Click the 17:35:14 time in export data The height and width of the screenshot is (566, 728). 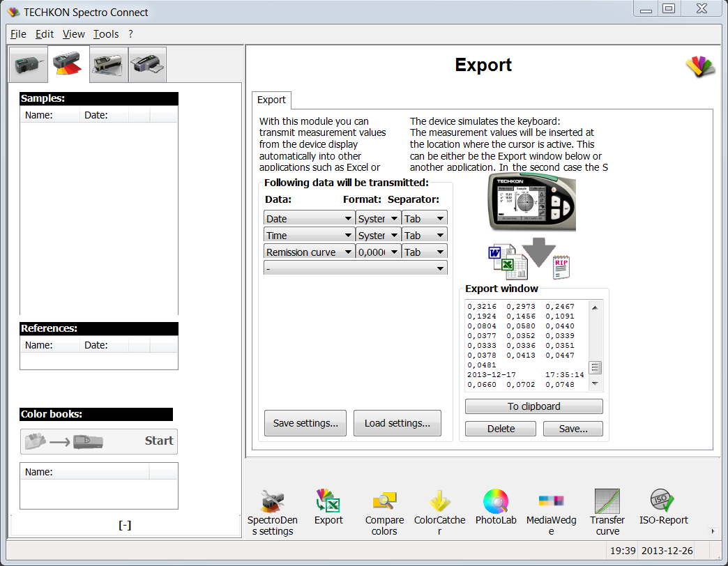(x=565, y=374)
